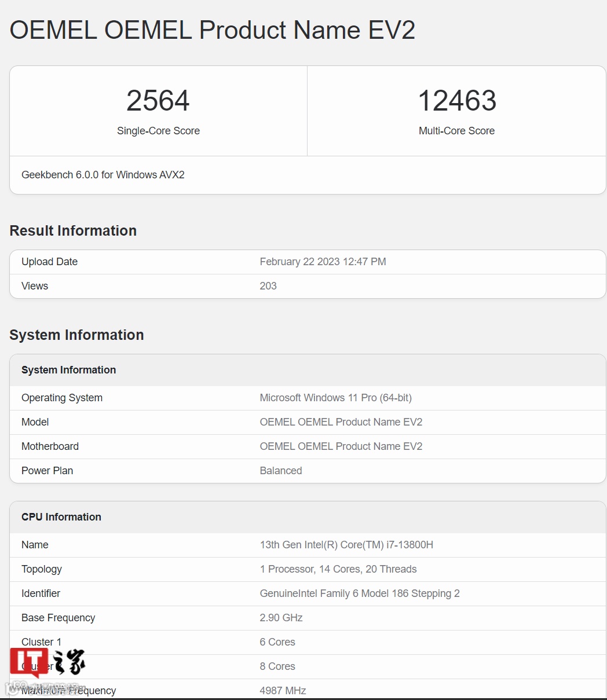
Task: Click the IT之家 watermark logo
Action: click(46, 663)
